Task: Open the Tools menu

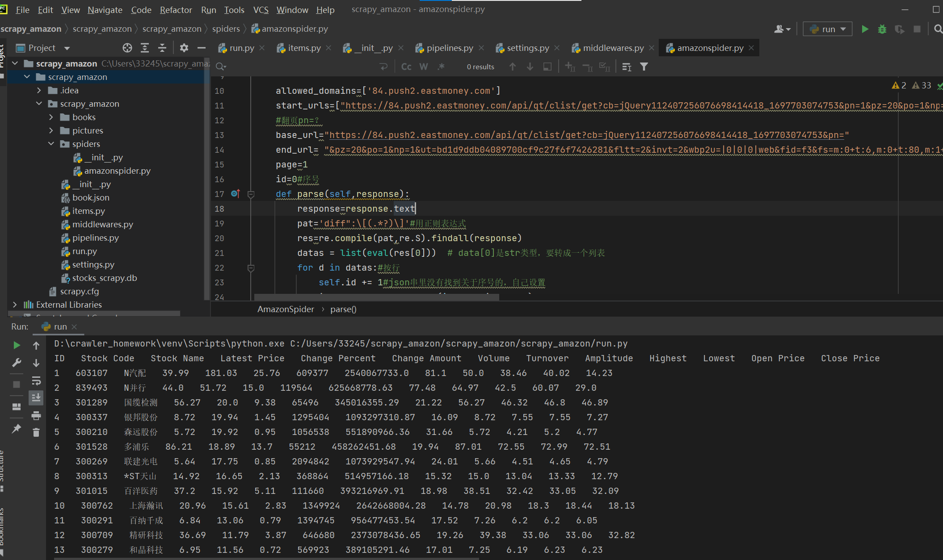Action: pos(234,10)
